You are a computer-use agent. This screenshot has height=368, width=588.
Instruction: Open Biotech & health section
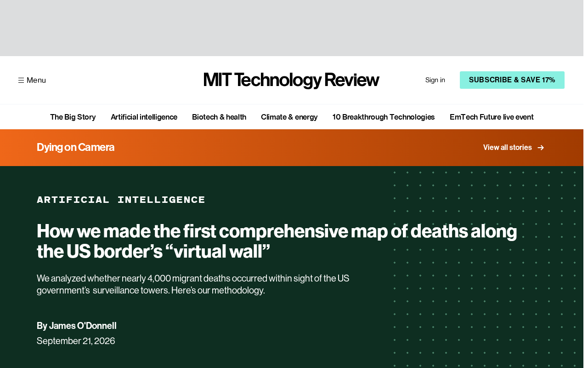[x=219, y=117]
